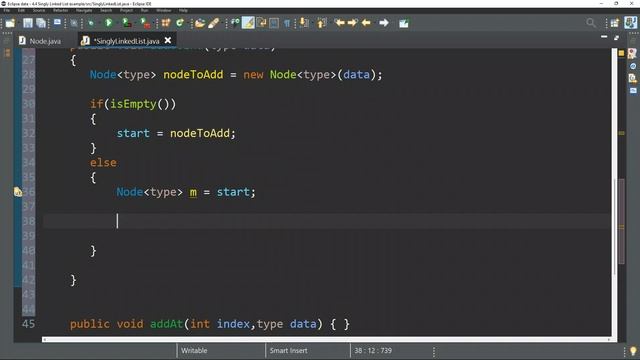Open the Source menu
640x360 pixels.
(x=39, y=10)
